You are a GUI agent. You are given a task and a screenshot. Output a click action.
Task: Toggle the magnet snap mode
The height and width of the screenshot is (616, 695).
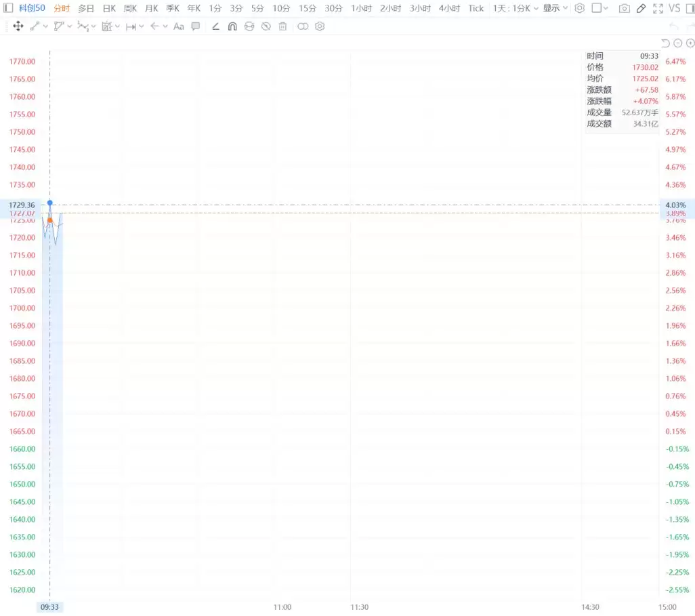(x=232, y=26)
